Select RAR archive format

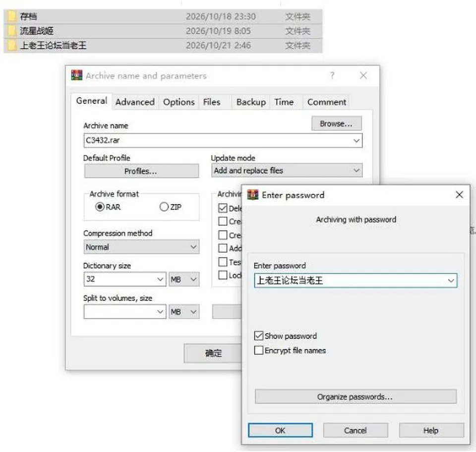pos(100,207)
